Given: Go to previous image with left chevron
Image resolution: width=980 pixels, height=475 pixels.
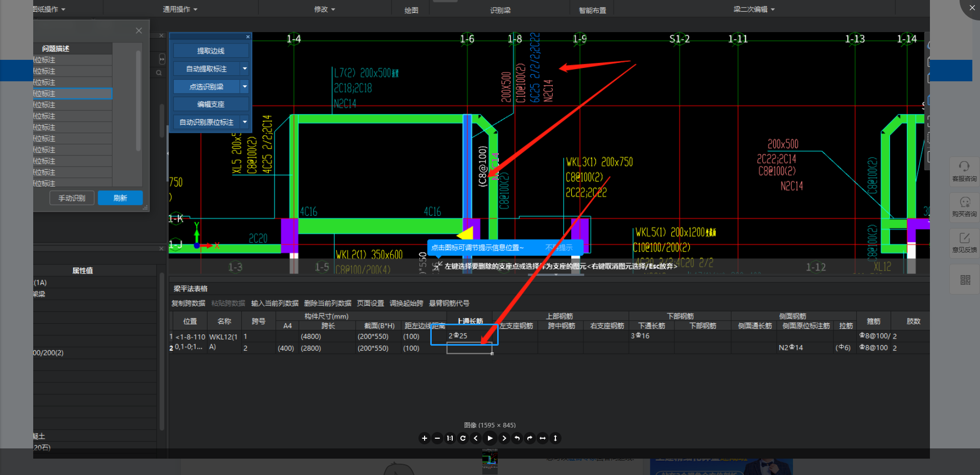Looking at the screenshot, I should [x=476, y=438].
